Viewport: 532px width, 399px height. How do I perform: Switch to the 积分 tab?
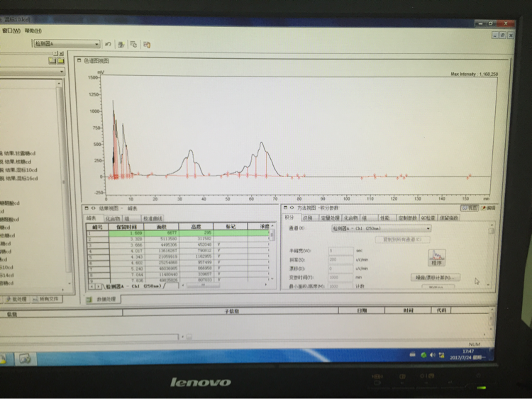tap(289, 218)
